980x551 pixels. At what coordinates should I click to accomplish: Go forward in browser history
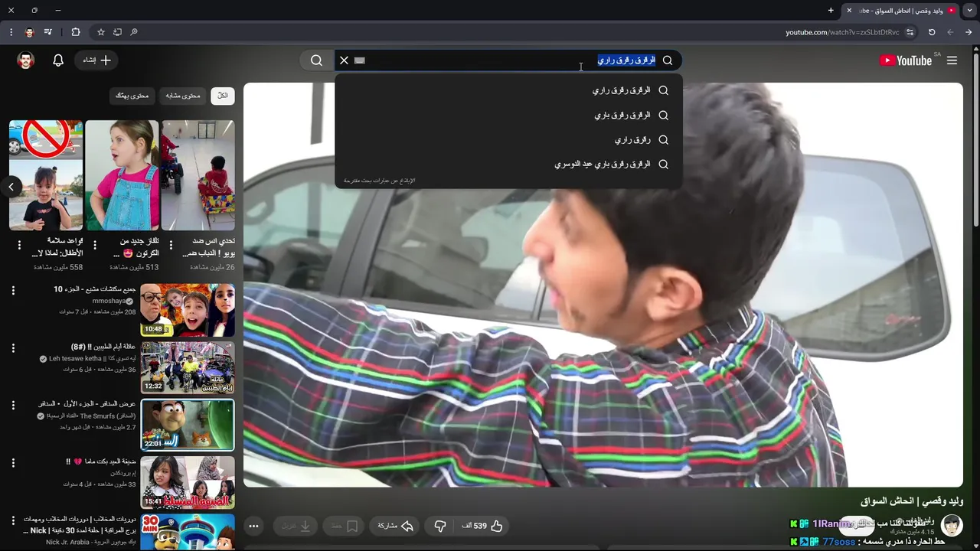click(950, 32)
